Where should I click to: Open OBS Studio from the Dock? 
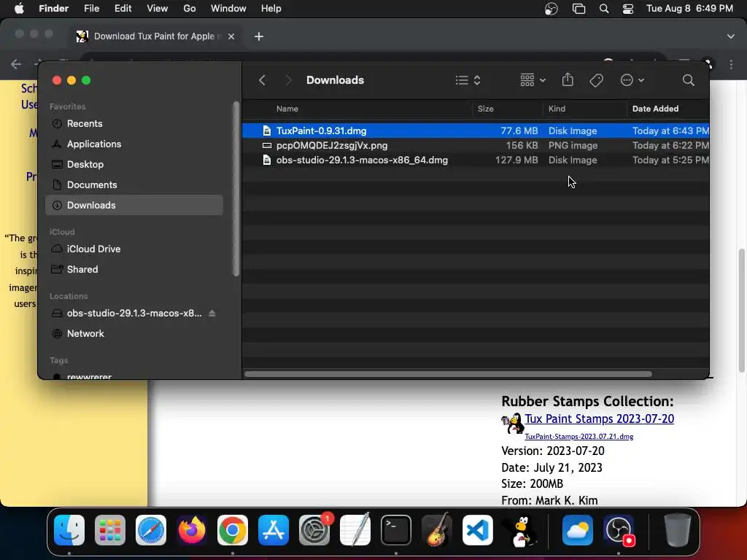pyautogui.click(x=619, y=530)
